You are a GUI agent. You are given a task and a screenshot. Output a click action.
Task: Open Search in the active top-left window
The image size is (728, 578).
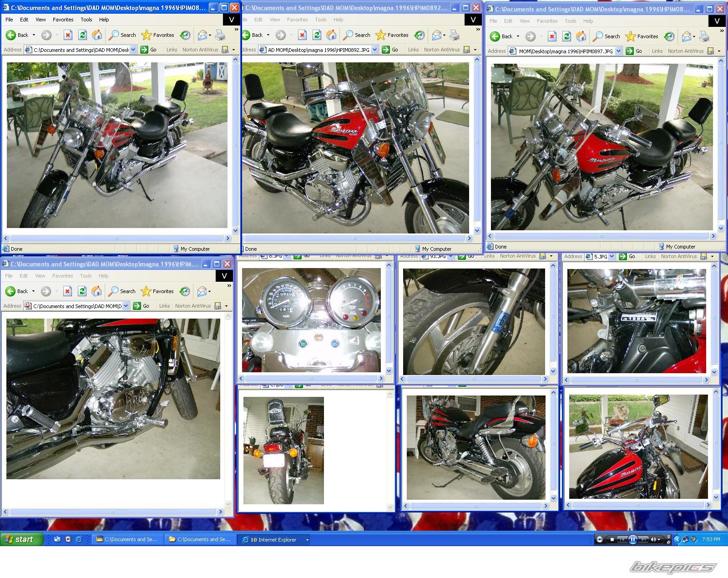[122, 35]
